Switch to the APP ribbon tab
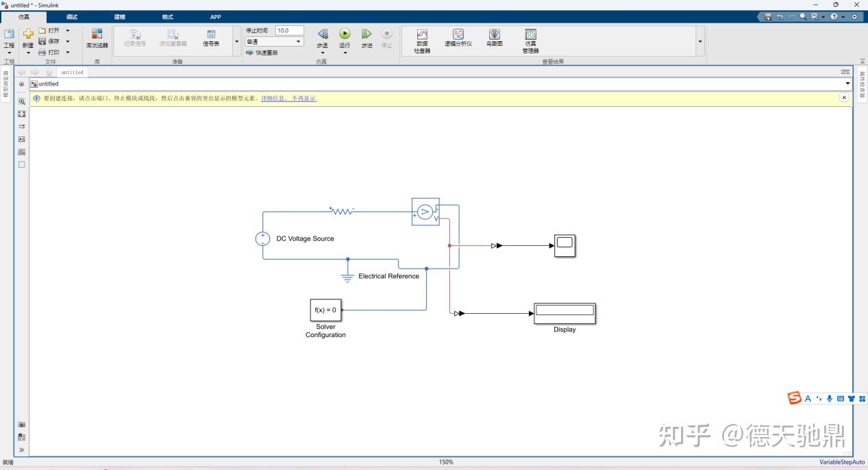This screenshot has height=470, width=868. (216, 17)
